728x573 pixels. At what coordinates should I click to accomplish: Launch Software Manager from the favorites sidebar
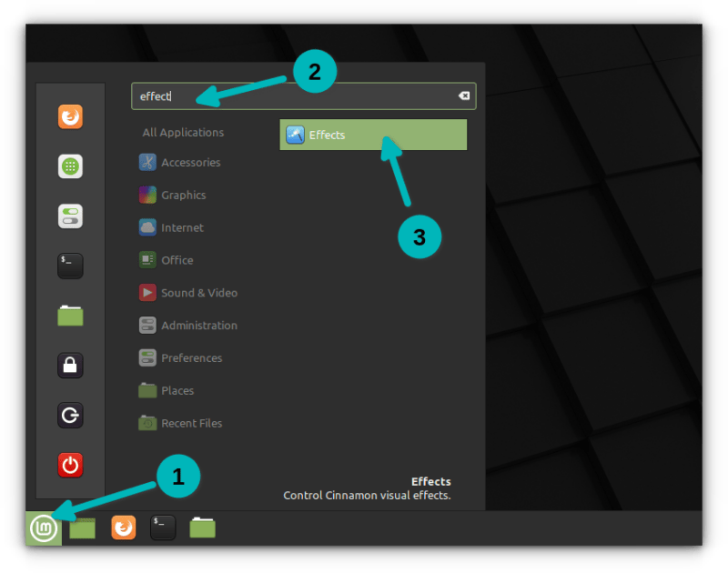(x=70, y=166)
